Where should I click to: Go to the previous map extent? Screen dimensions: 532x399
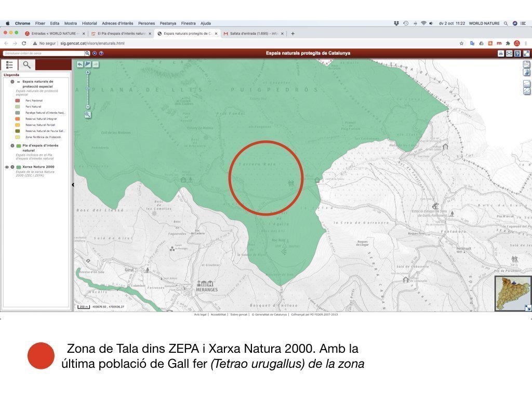click(x=79, y=64)
